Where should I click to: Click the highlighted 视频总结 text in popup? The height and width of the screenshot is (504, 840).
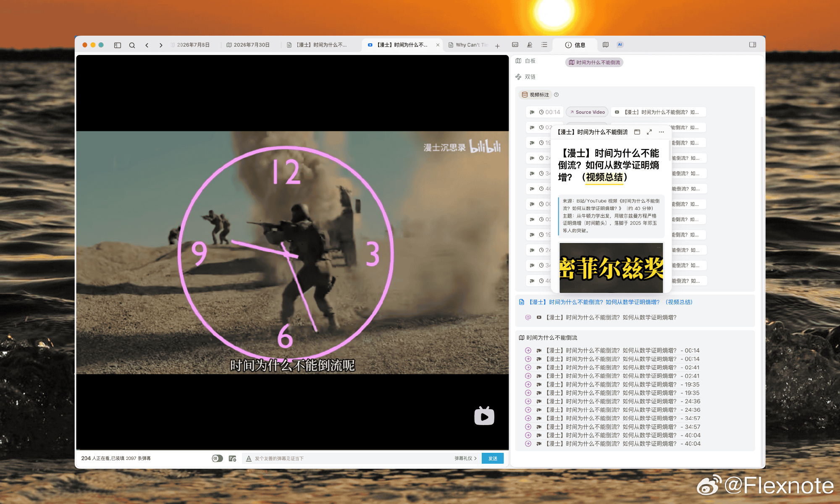[x=604, y=178]
